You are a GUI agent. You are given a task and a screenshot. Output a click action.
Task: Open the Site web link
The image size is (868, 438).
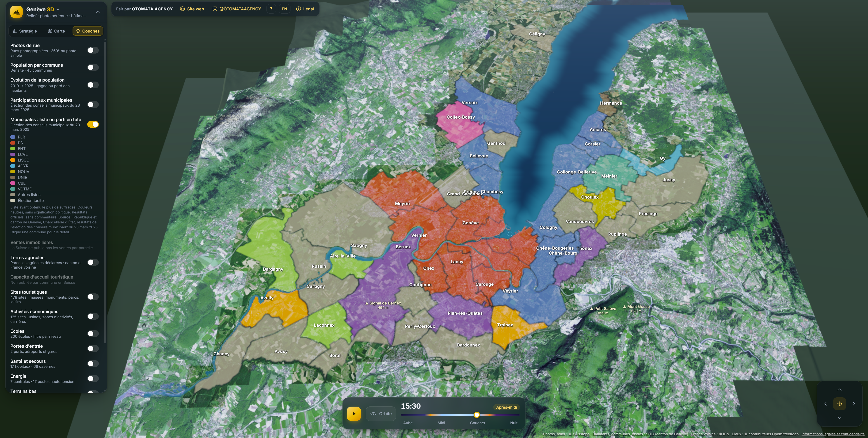192,9
